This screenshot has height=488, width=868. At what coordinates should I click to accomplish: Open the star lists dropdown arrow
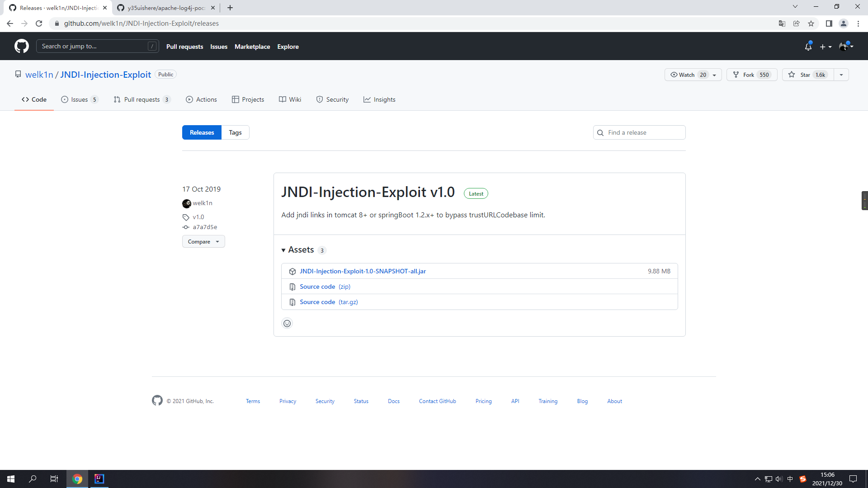point(841,75)
